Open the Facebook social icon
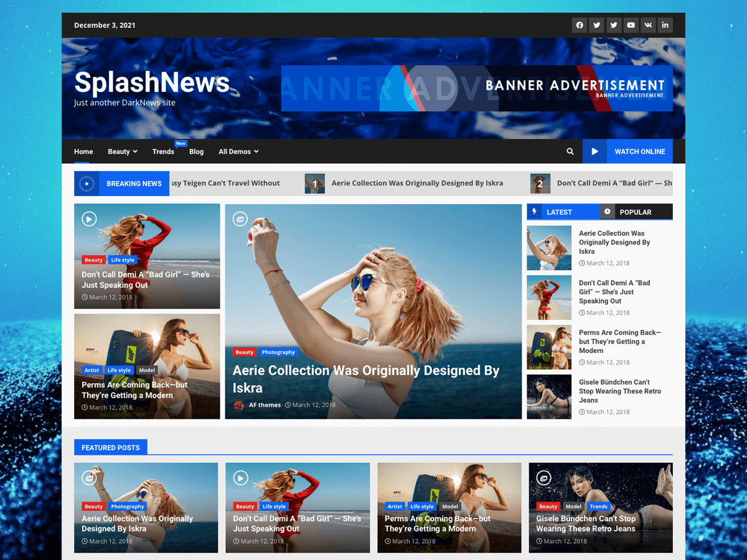The width and height of the screenshot is (747, 560). point(580,25)
